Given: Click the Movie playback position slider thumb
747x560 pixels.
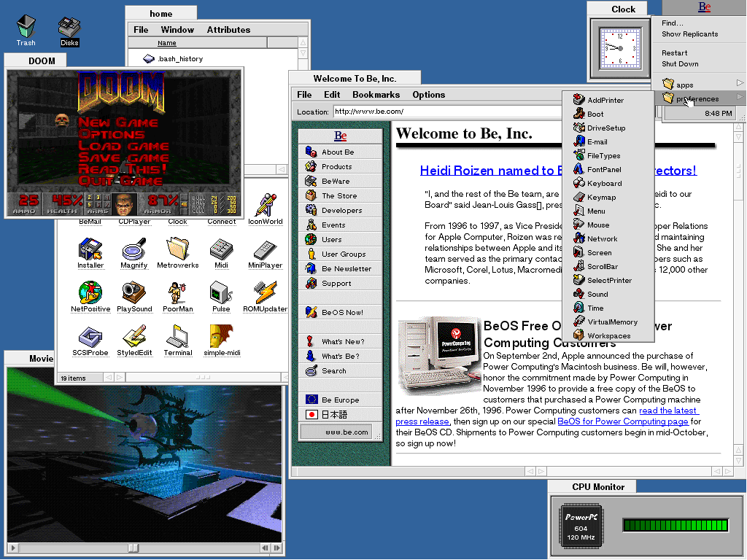Looking at the screenshot, I should click(134, 548).
